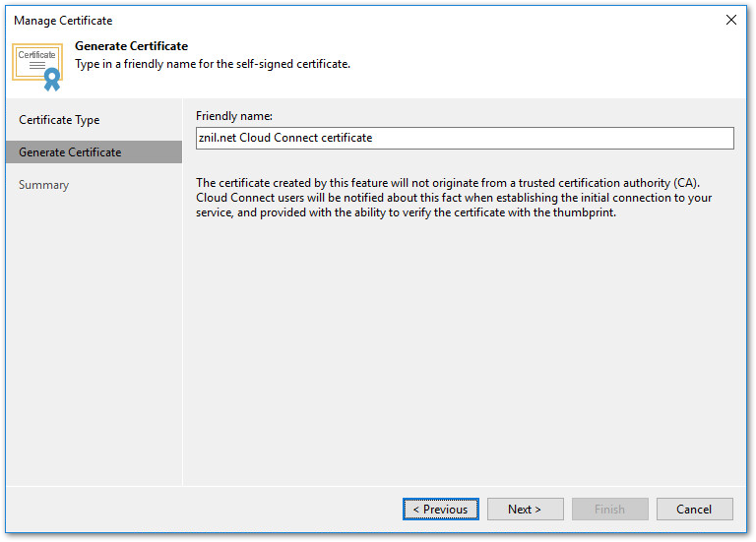Click the blank content area below the description

click(463, 354)
